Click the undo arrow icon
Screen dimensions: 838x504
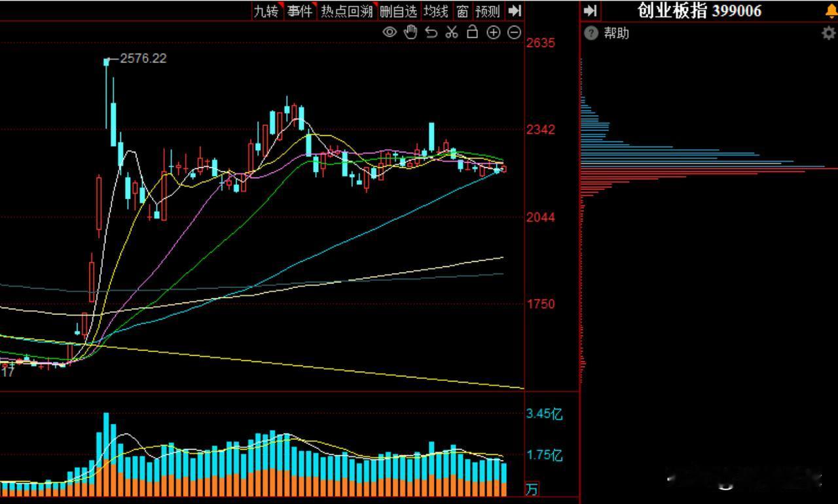431,32
